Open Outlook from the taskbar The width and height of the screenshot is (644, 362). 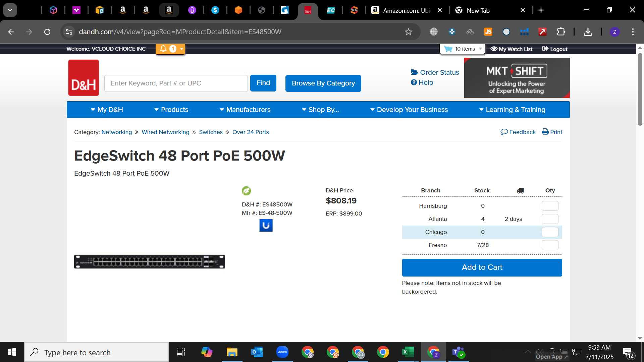click(257, 352)
